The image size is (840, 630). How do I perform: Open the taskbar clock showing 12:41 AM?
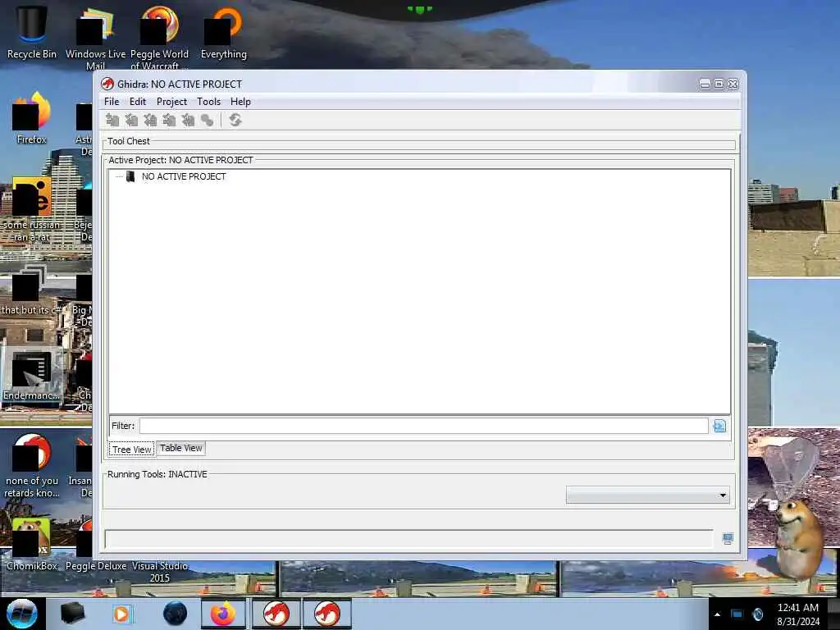[x=798, y=614]
